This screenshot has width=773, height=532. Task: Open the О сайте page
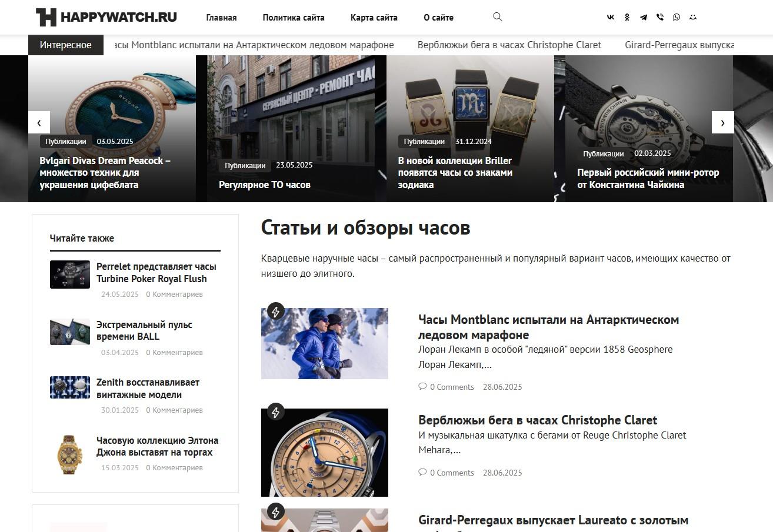[438, 18]
